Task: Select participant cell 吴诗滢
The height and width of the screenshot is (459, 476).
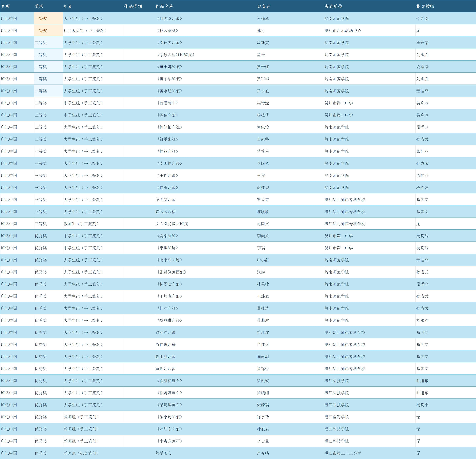Action: tap(290, 103)
